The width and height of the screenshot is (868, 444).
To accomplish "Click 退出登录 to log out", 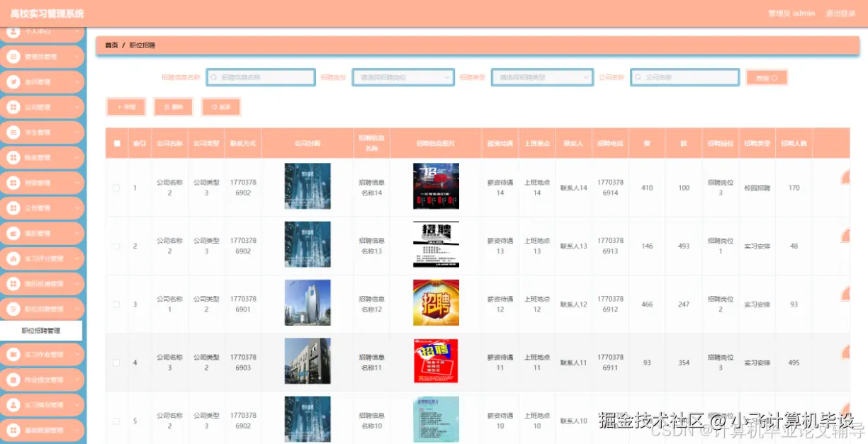I will (x=840, y=13).
